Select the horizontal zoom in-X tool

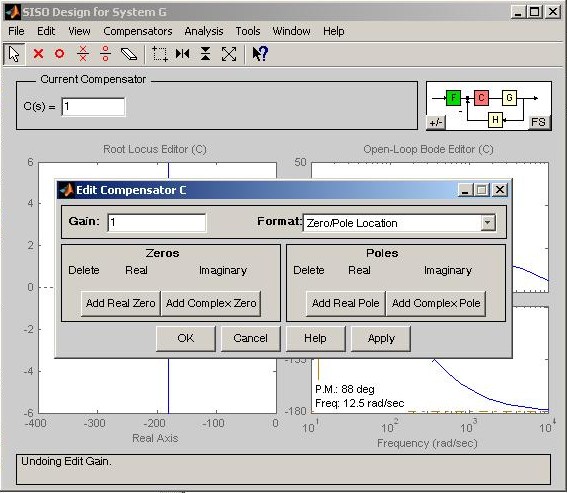pyautogui.click(x=183, y=54)
